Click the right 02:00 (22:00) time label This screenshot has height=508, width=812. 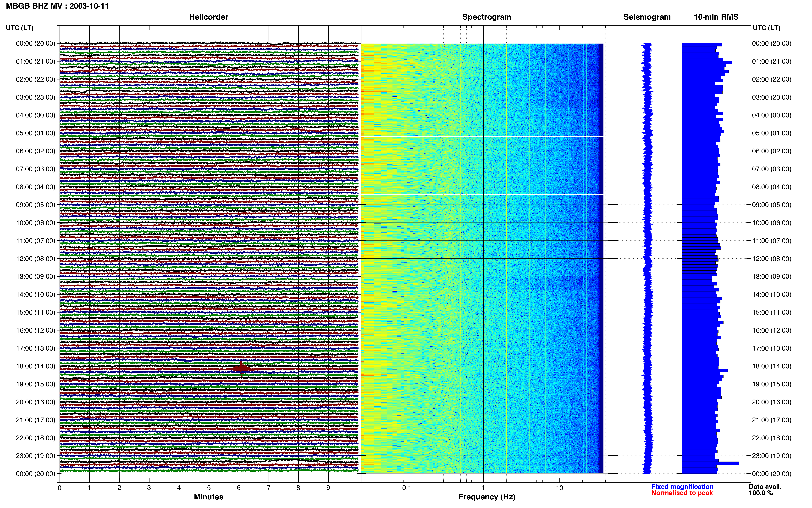pyautogui.click(x=772, y=79)
